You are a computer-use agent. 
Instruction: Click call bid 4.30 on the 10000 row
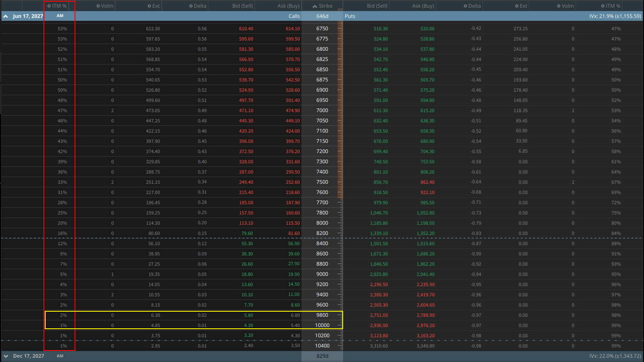[x=248, y=325]
